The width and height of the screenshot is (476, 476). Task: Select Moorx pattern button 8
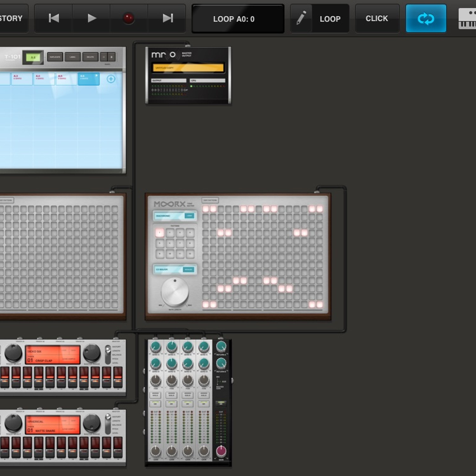(x=190, y=243)
